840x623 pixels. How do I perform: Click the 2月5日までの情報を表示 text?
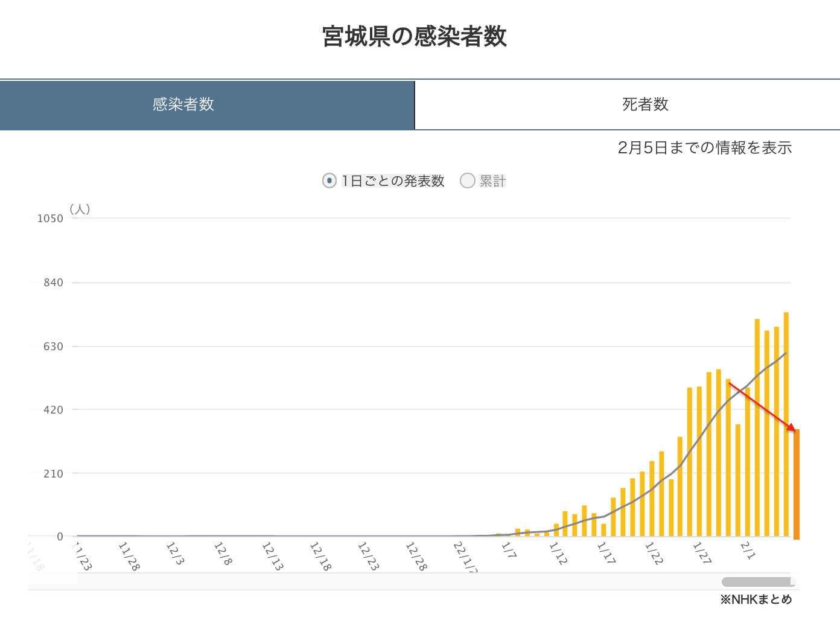704,148
